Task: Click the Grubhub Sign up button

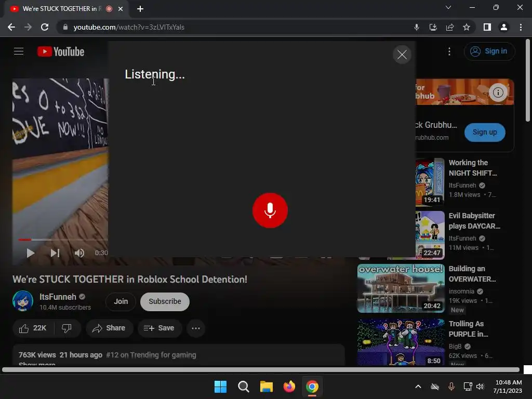Action: point(485,132)
